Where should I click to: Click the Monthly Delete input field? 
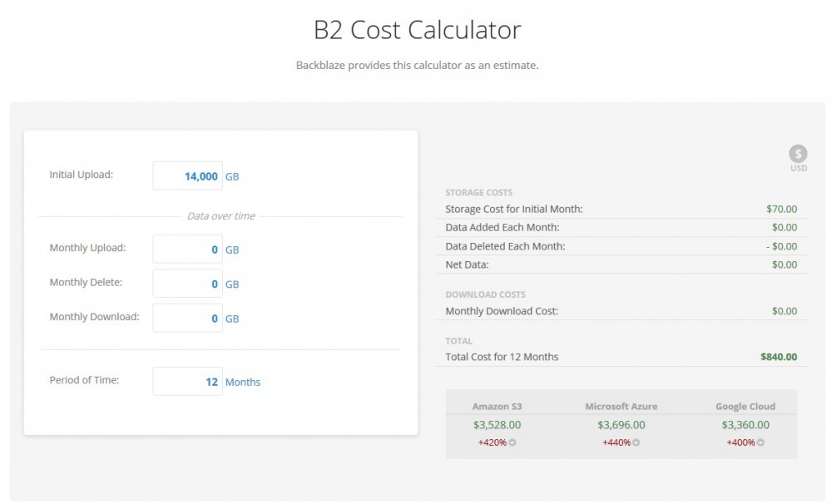point(187,284)
